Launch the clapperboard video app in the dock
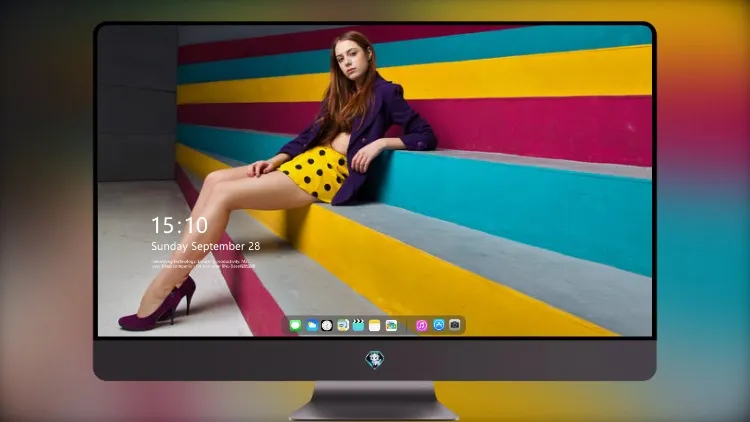 pyautogui.click(x=358, y=325)
